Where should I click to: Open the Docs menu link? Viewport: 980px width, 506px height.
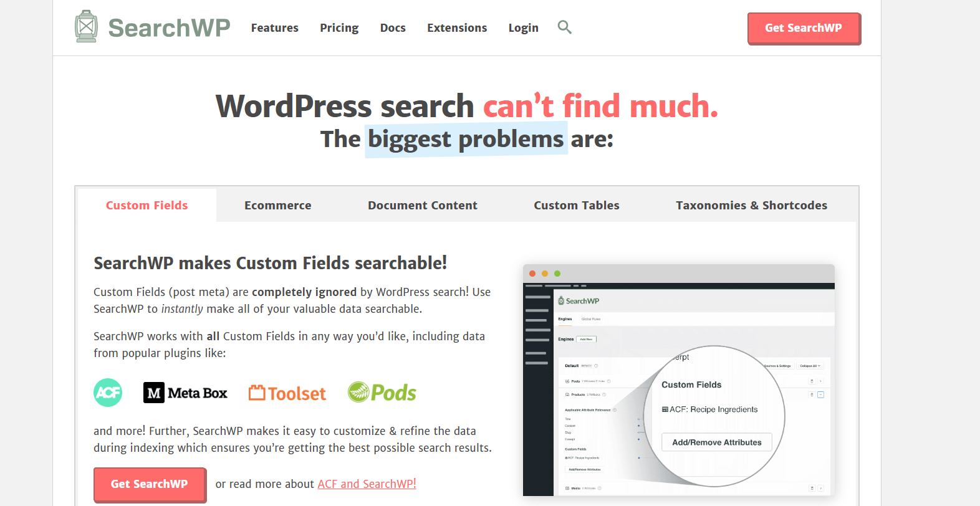pos(393,28)
